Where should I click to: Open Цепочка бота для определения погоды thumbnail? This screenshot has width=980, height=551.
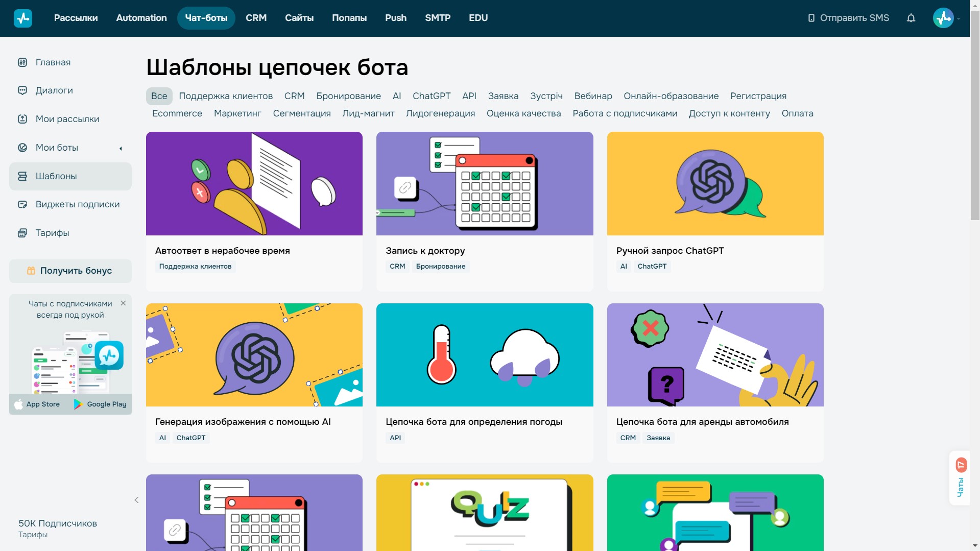coord(485,355)
